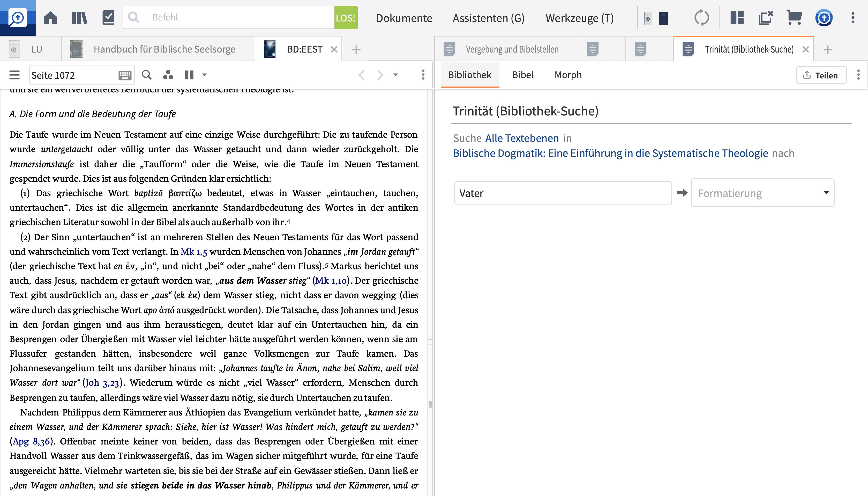Go back with the left chevron
The height and width of the screenshot is (496, 868).
coord(362,75)
